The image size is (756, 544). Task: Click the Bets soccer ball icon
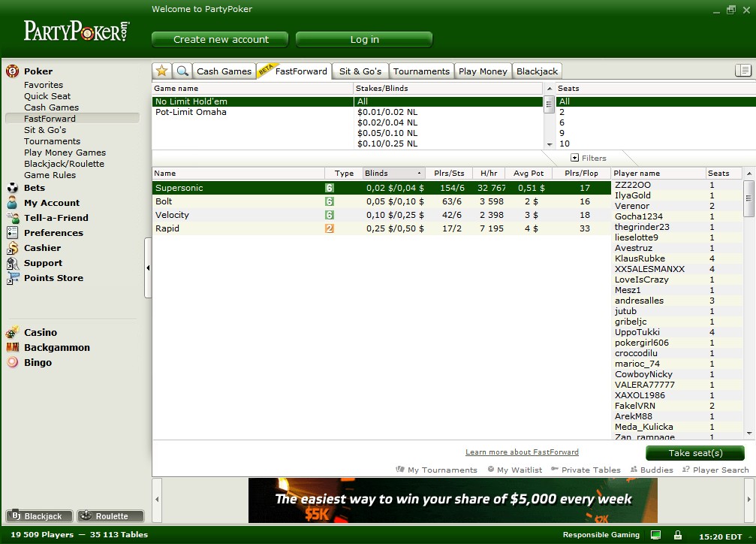(13, 188)
